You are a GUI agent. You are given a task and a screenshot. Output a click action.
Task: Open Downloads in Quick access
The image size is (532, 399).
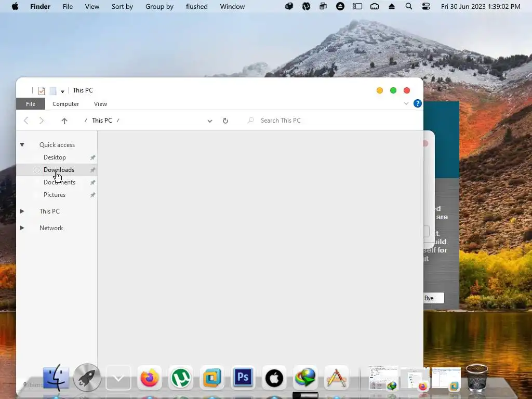point(59,170)
